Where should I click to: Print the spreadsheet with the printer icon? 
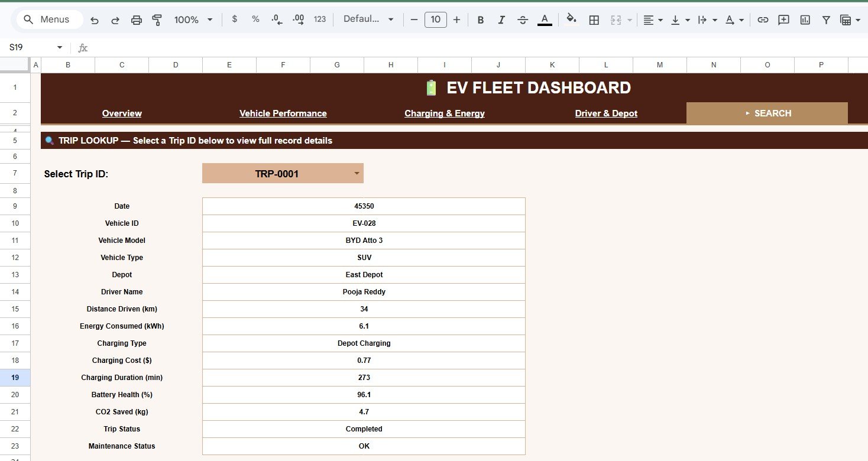(x=136, y=20)
